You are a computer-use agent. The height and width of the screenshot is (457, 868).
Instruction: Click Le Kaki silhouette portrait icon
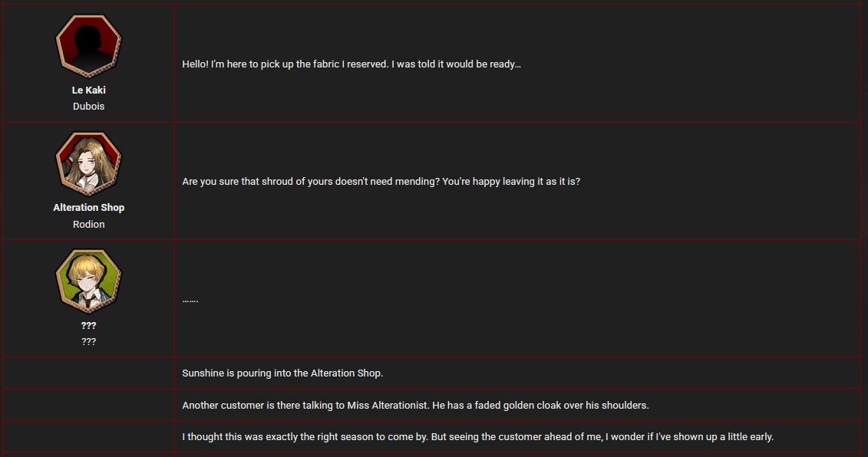point(88,46)
